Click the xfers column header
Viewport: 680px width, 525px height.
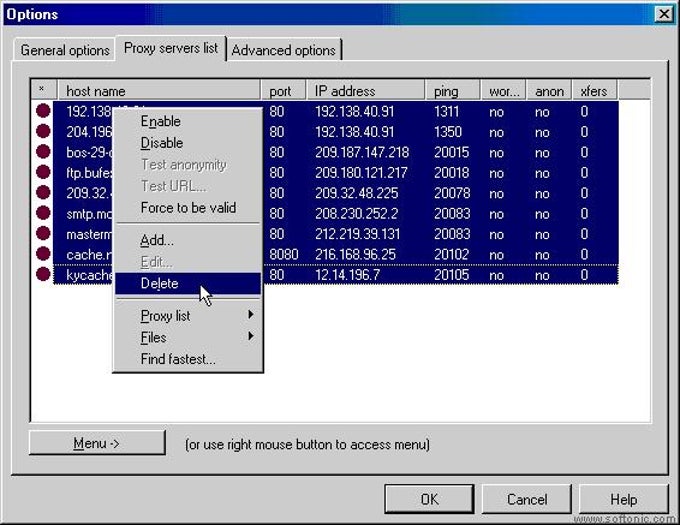595,91
